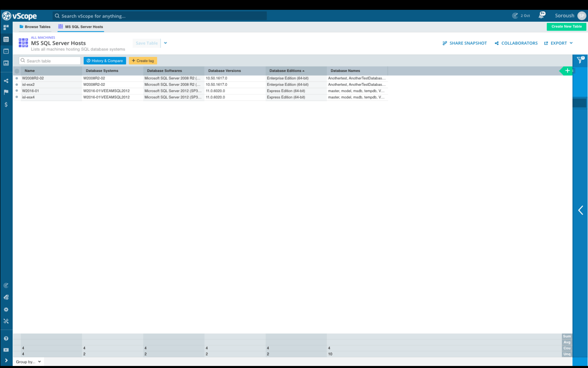
Task: Click the Save Table button
Action: click(147, 43)
